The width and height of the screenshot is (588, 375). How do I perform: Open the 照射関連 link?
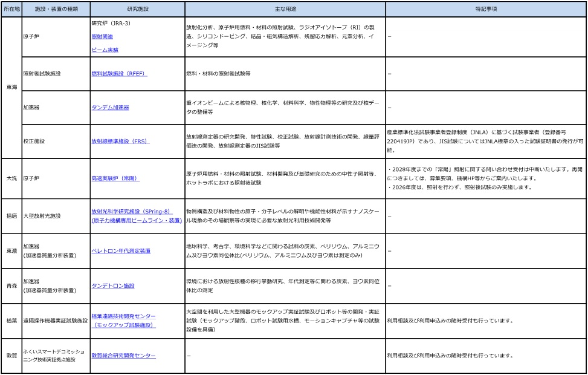click(x=102, y=36)
